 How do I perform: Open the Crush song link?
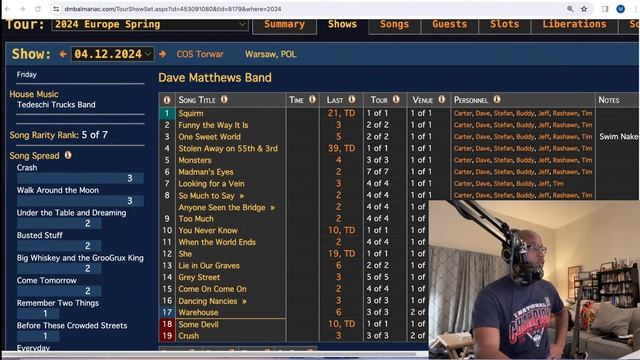(x=189, y=336)
